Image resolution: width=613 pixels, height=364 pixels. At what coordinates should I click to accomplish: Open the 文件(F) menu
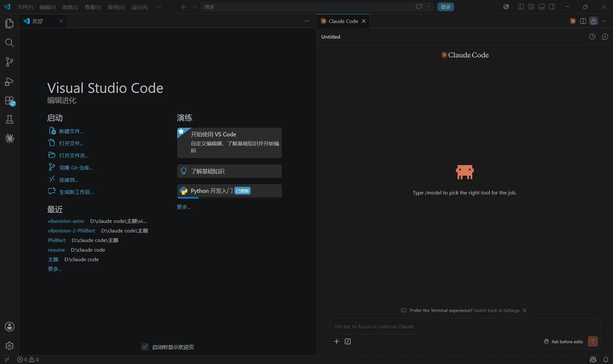coord(25,7)
